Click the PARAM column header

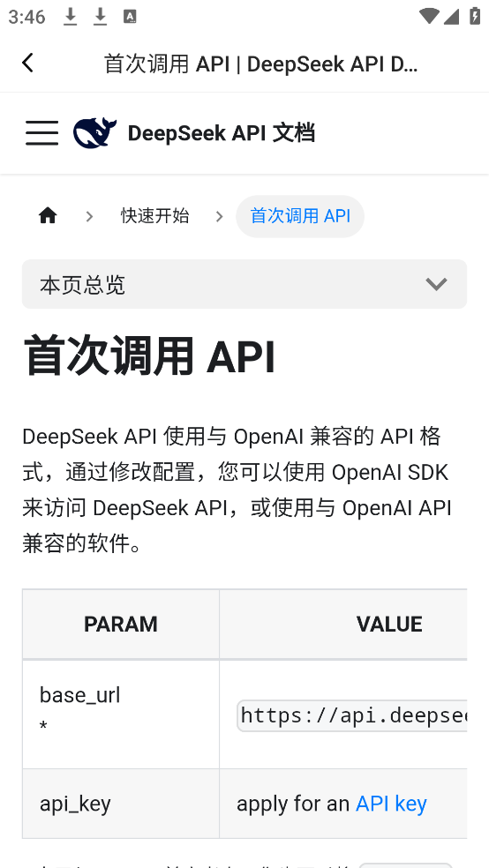tap(121, 625)
